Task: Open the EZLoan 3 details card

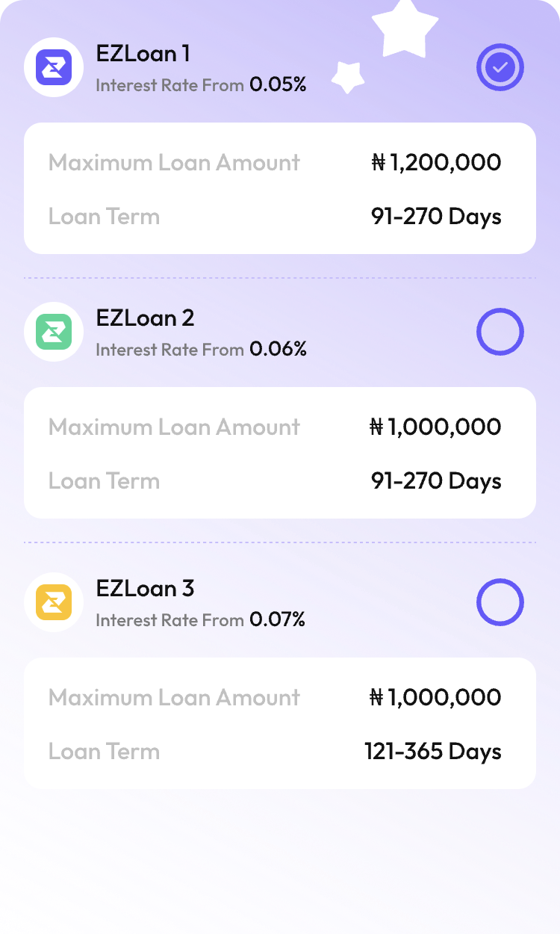Action: pos(280,723)
